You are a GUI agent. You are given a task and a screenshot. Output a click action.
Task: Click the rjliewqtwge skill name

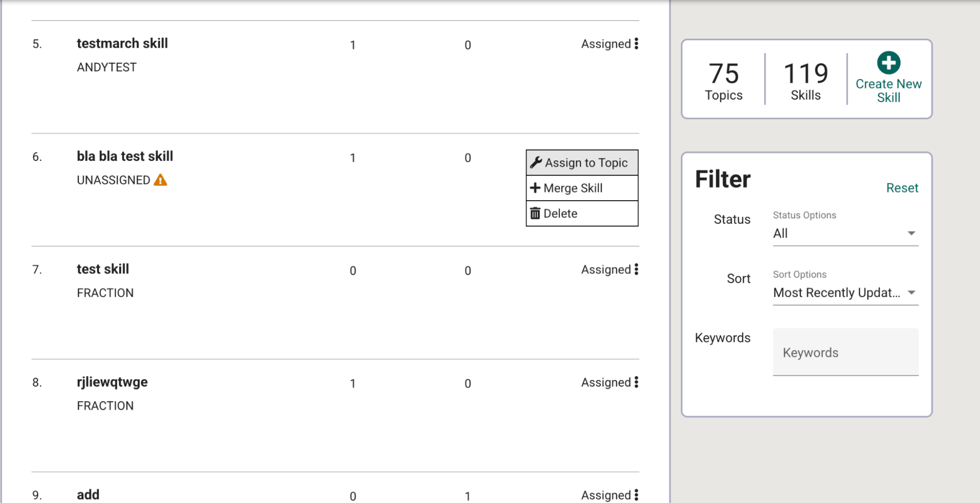[112, 382]
